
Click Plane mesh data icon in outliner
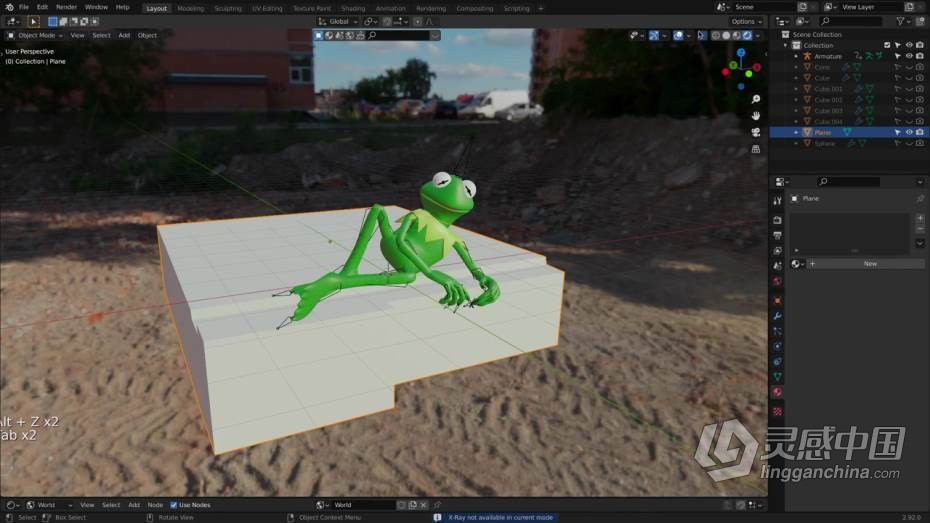(847, 132)
